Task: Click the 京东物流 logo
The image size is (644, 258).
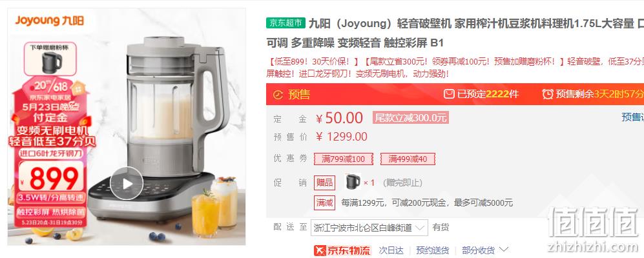Action: 343,250
